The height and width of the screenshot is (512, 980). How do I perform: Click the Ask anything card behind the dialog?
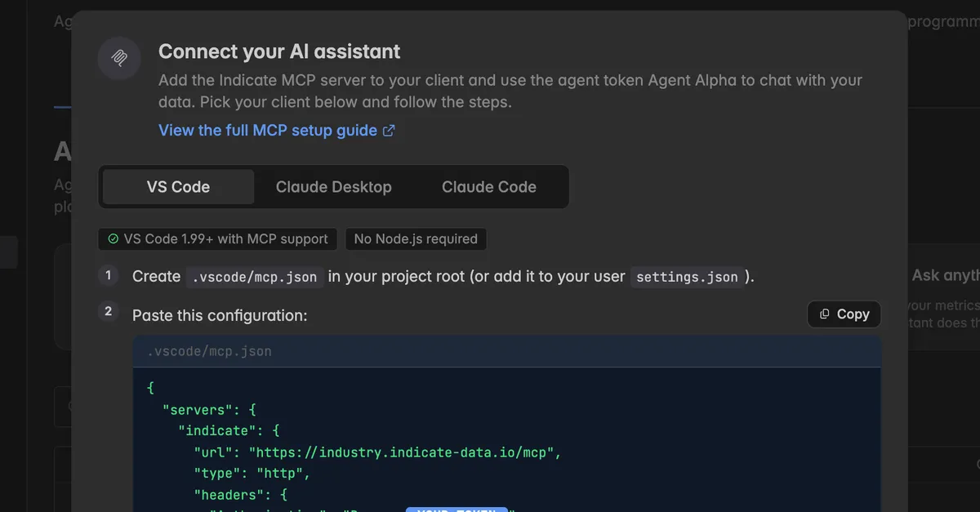tap(943, 298)
